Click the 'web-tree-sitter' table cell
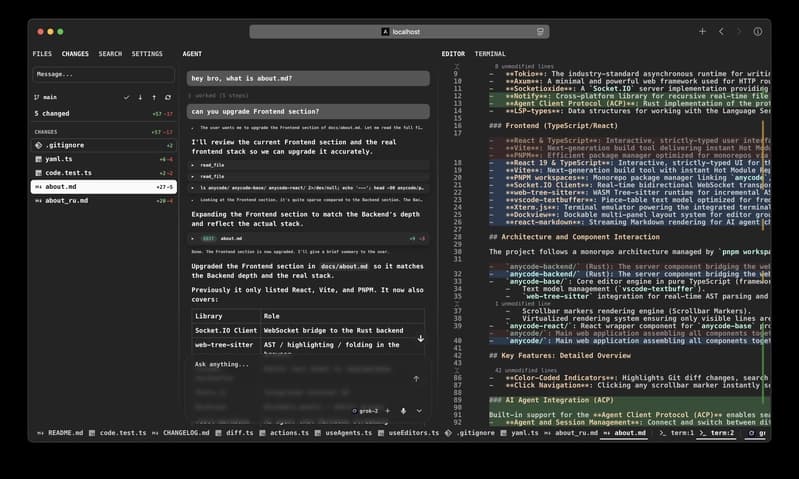 coord(226,345)
